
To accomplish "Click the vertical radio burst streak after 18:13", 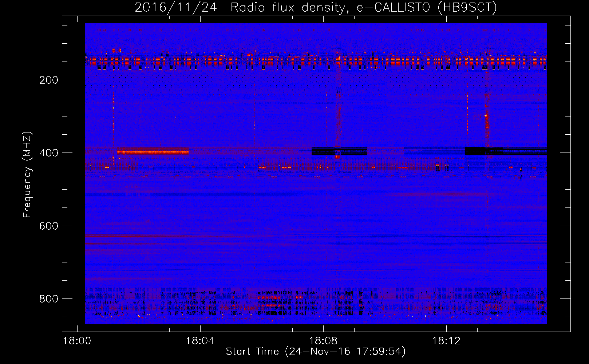I will pyautogui.click(x=487, y=120).
